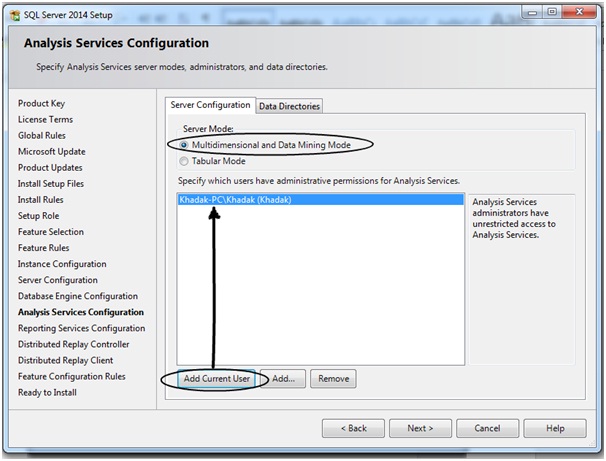Click the Feature Configuration Rules step
Screen dimensions: 606x461
pos(71,376)
